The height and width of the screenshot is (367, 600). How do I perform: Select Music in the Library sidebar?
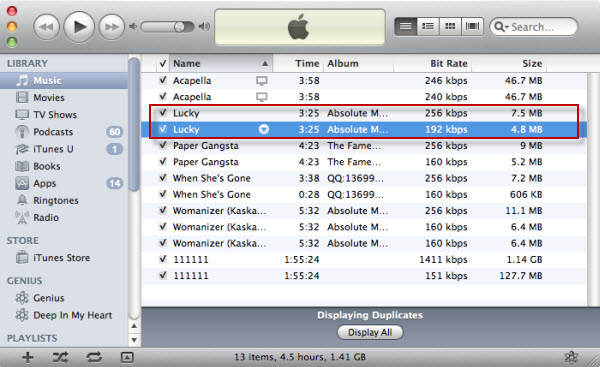tap(64, 80)
